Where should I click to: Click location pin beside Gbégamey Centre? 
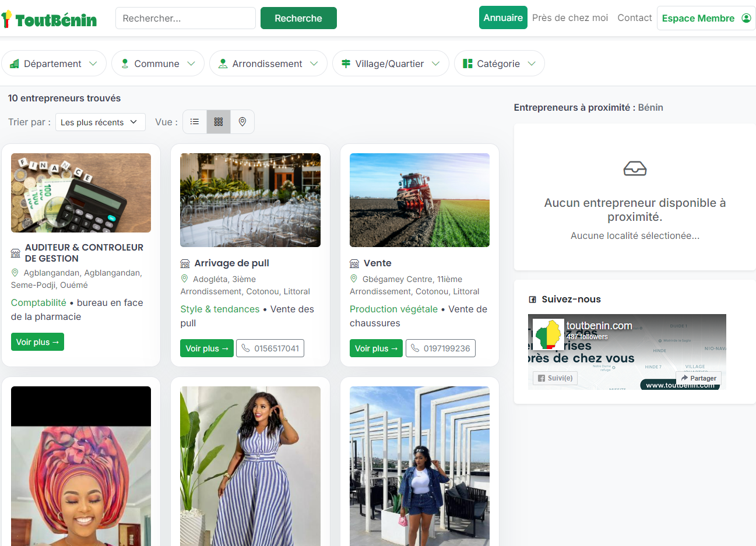tap(354, 279)
